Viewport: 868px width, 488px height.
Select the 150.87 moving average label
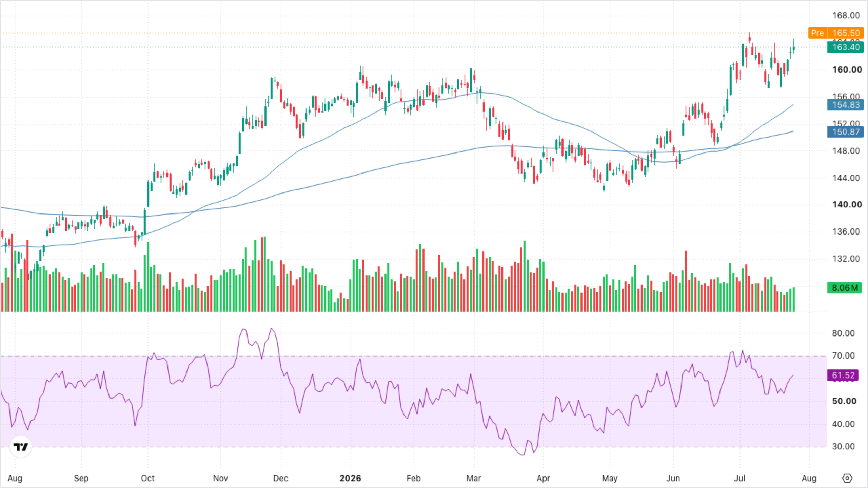click(x=846, y=132)
